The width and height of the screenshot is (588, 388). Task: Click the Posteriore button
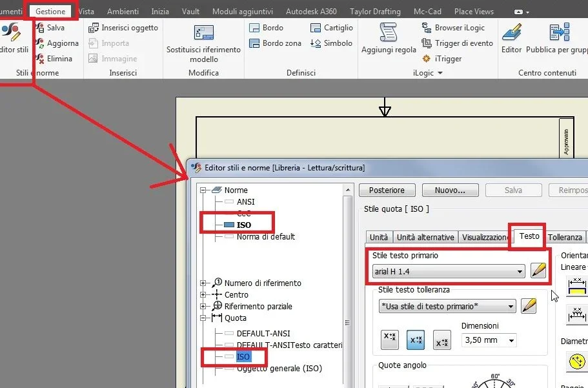tap(387, 190)
